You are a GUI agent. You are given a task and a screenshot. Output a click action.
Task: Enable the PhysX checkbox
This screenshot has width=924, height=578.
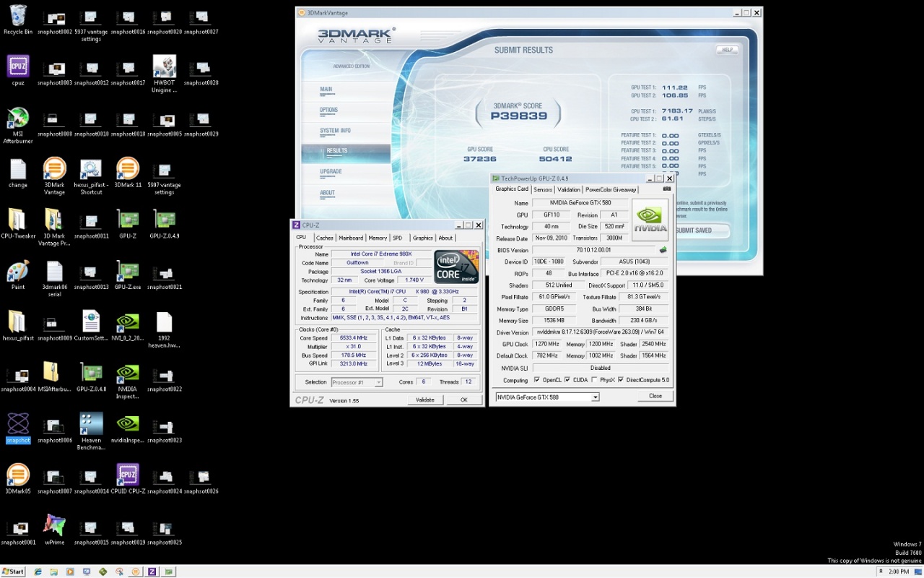pos(594,380)
